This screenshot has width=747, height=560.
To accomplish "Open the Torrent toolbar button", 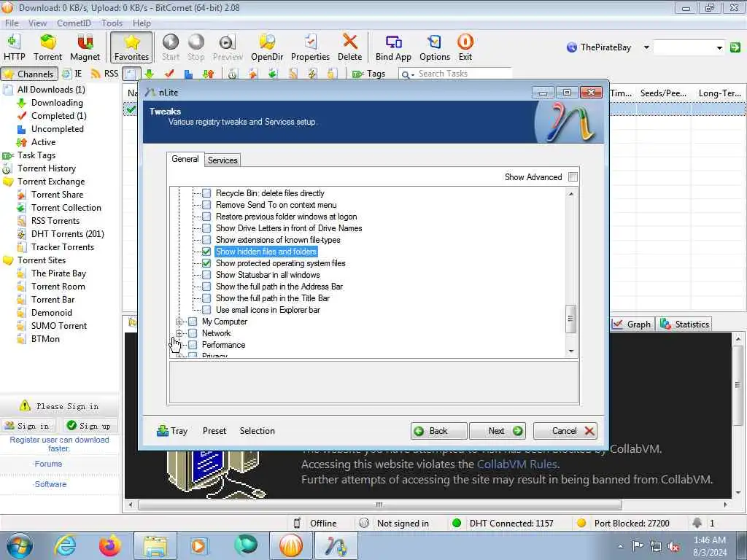I will point(47,47).
